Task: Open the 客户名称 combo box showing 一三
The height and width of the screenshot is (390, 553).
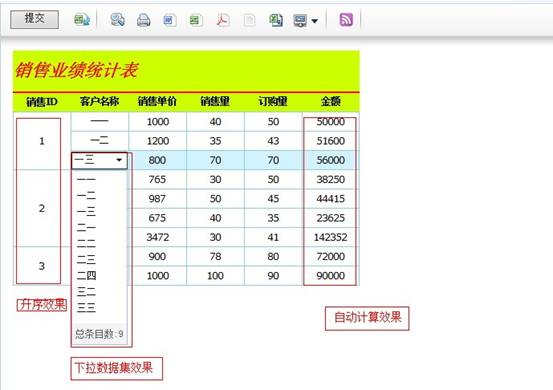Action: pos(99,160)
